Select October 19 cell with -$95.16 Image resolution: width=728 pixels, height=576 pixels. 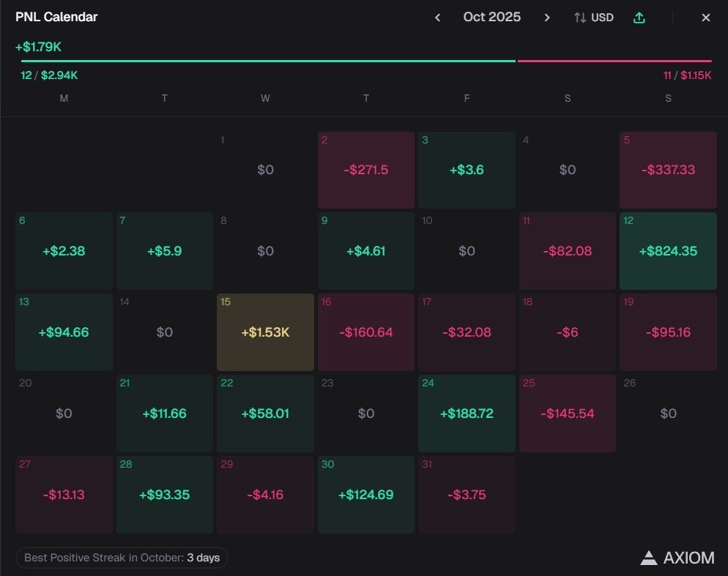668,332
